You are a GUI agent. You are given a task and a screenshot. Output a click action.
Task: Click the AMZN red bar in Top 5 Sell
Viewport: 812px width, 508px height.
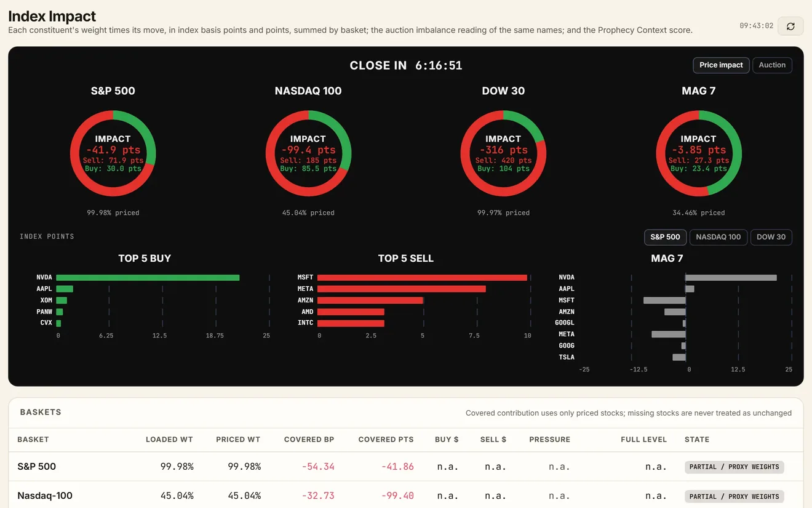tap(370, 300)
